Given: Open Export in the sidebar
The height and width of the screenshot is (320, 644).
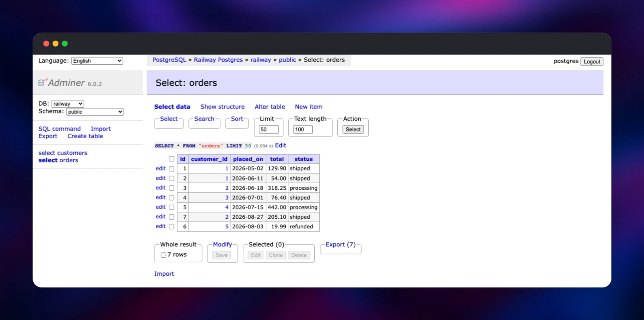Looking at the screenshot, I should point(48,136).
